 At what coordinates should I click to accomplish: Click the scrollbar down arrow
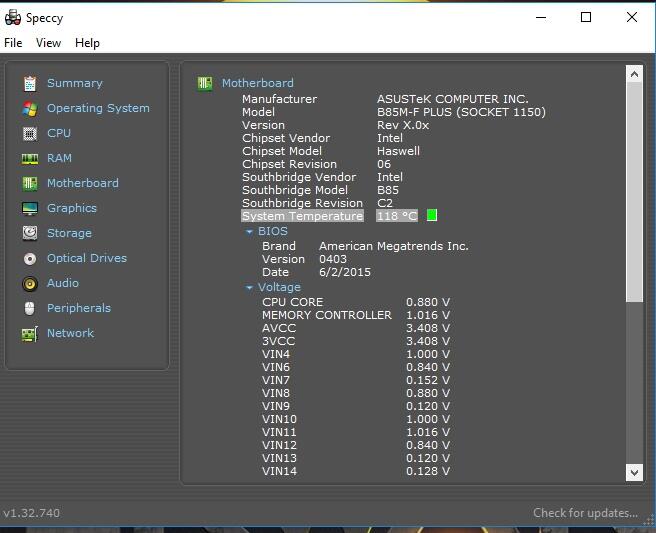(x=634, y=473)
